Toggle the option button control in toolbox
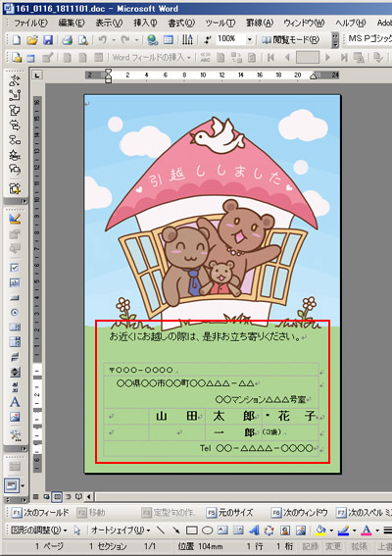The image size is (392, 556). (15, 313)
